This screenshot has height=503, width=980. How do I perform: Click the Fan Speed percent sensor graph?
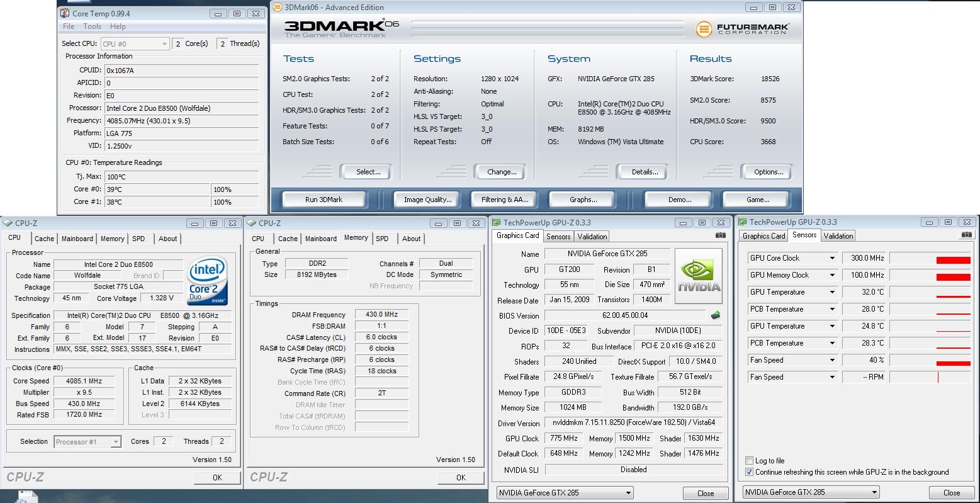point(930,360)
